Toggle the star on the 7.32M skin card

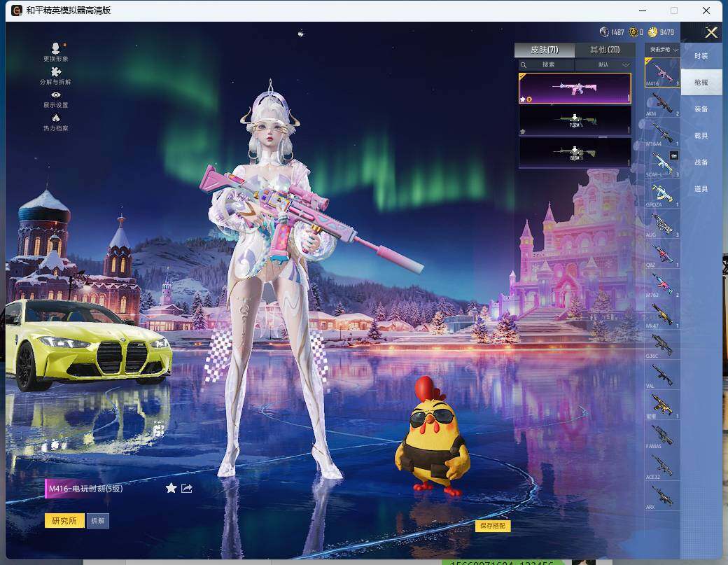(523, 132)
